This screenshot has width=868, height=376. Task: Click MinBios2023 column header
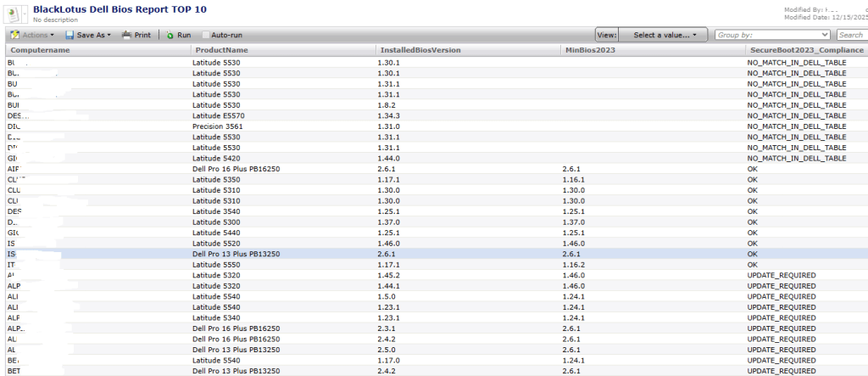tap(590, 51)
